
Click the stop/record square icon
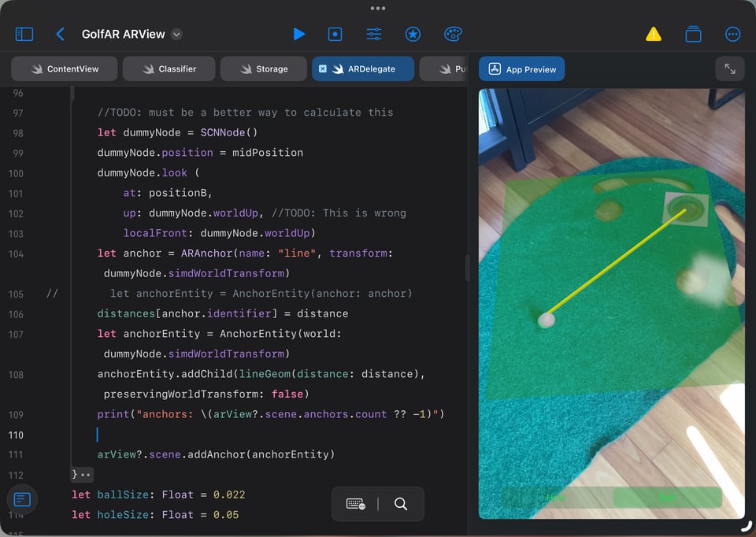[x=335, y=34]
